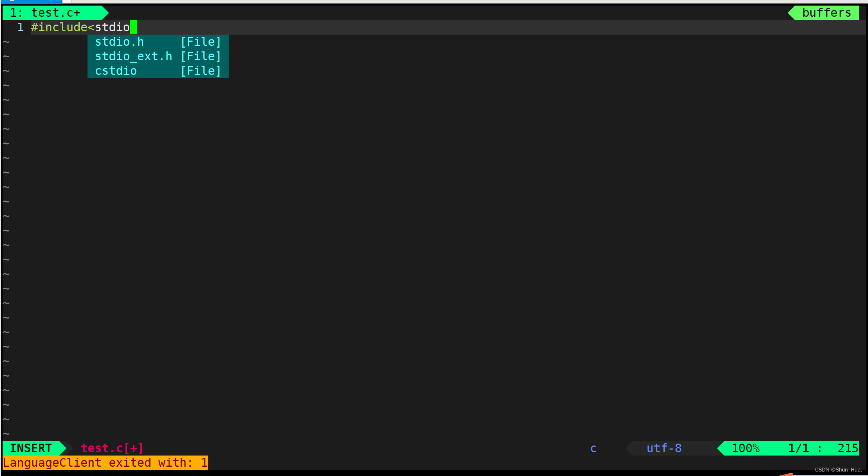
Task: Click the column number 215
Action: (x=848, y=448)
